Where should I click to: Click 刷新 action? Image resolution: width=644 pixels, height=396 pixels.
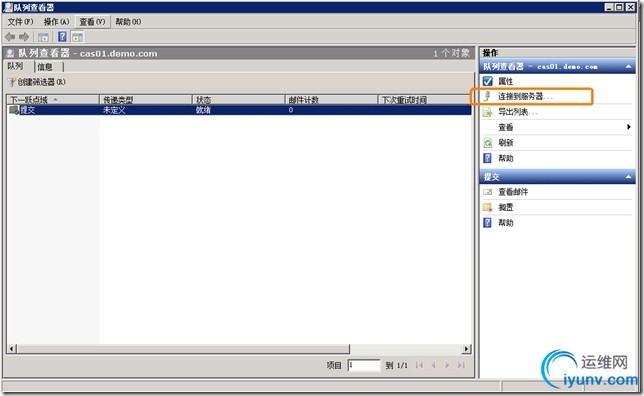click(x=506, y=143)
